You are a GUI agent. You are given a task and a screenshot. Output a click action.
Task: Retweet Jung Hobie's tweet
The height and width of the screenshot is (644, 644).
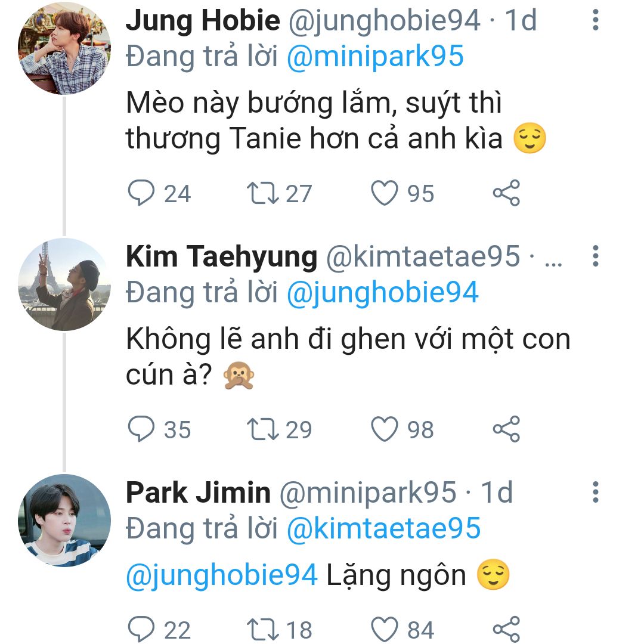[261, 194]
